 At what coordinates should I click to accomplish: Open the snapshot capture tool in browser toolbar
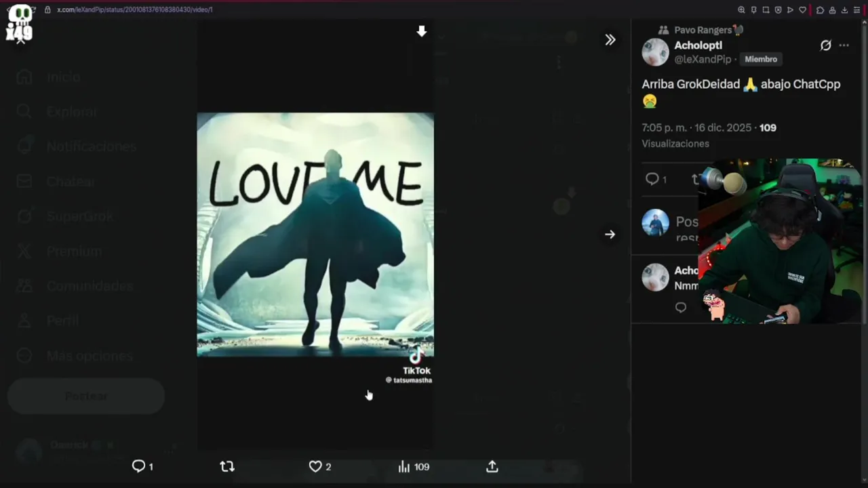point(766,10)
